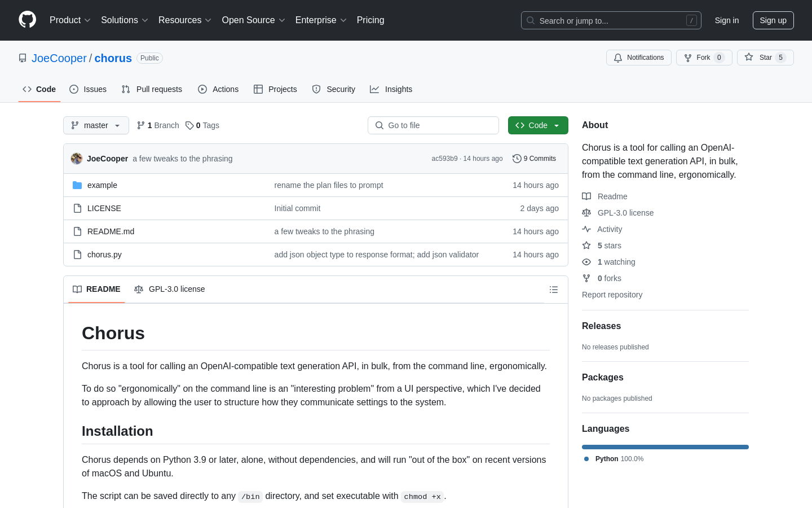Click the tag icon next to Tags
Viewport: 812px width, 508px height.
coord(189,125)
